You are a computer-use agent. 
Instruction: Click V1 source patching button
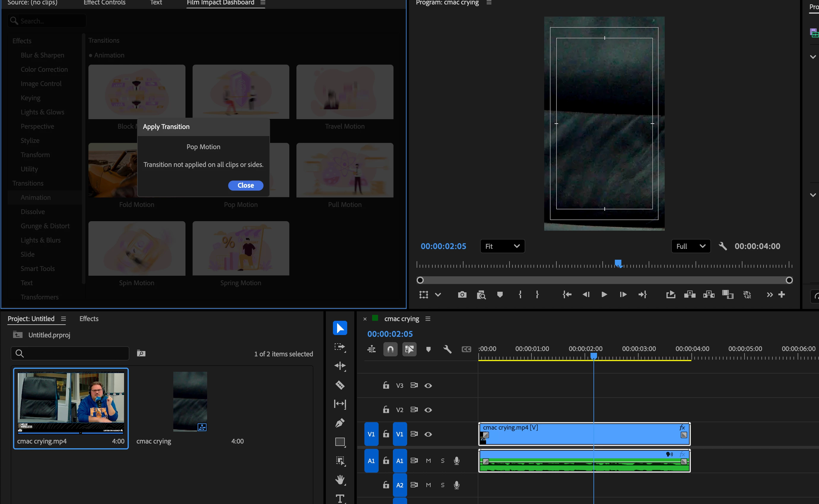pyautogui.click(x=371, y=434)
